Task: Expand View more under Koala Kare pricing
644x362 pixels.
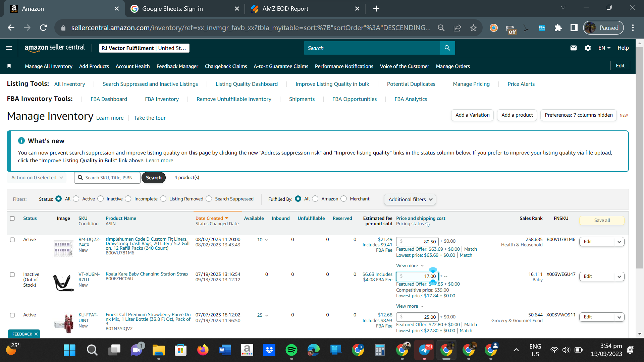Action: tap(410, 306)
